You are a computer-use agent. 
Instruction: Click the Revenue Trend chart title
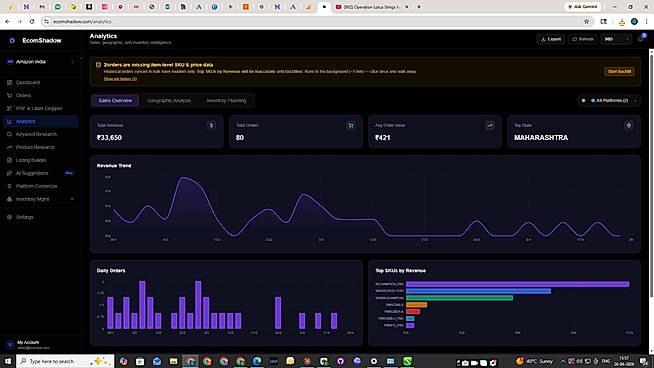point(114,166)
